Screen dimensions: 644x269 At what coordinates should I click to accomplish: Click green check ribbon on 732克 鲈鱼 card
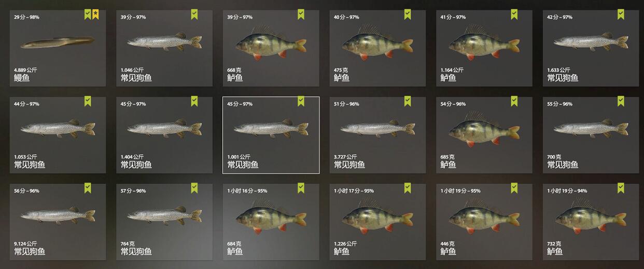pyautogui.click(x=621, y=188)
